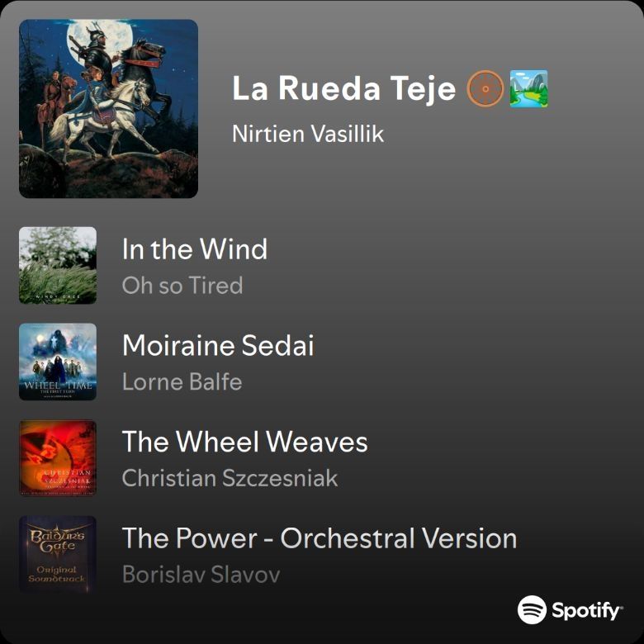Open artist Christian Szczesniak
Screen dimensions: 644x644
pos(230,478)
